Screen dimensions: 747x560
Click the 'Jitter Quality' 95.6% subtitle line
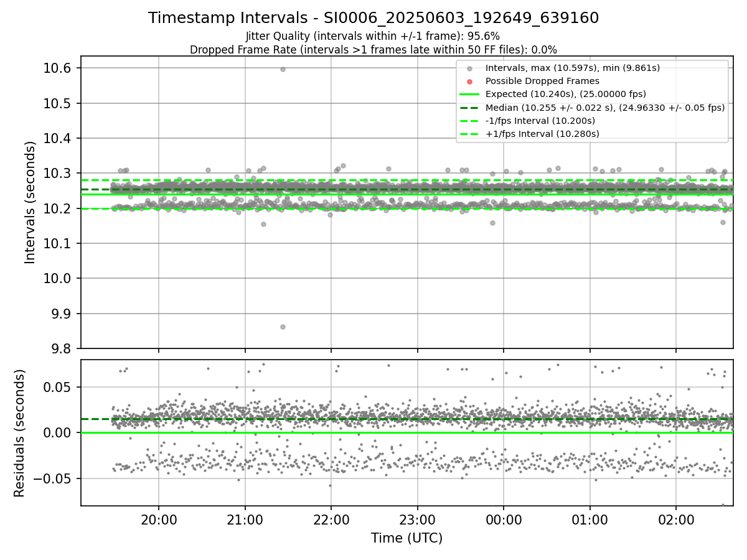coord(373,36)
